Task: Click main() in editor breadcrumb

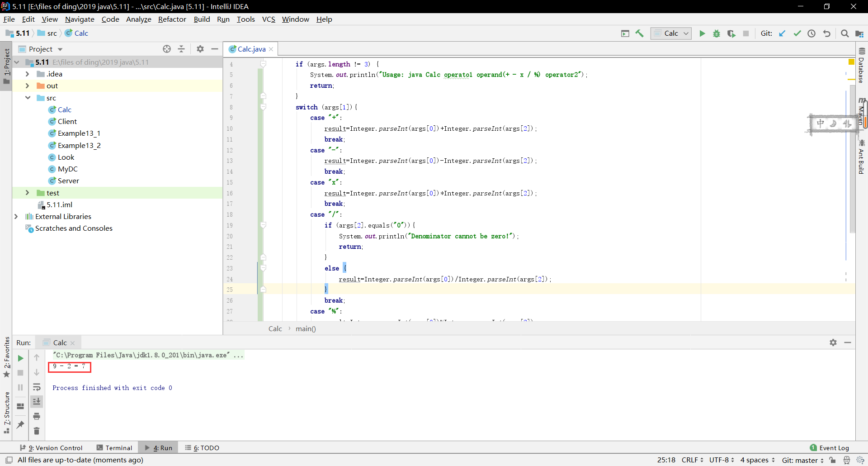Action: 306,329
